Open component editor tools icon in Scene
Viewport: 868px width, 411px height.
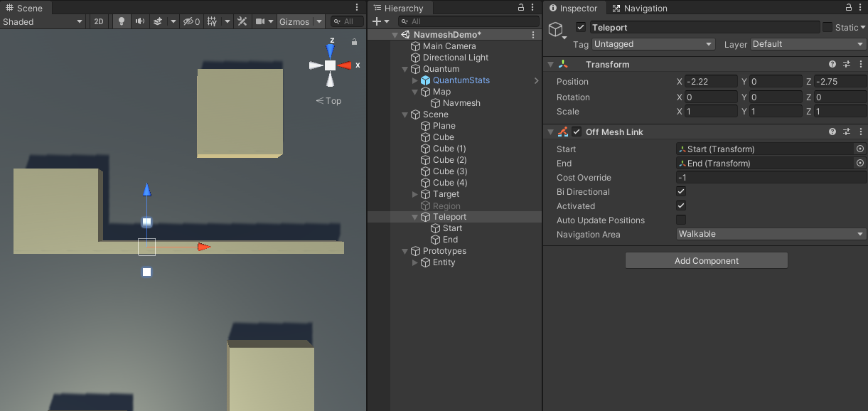[x=242, y=21]
